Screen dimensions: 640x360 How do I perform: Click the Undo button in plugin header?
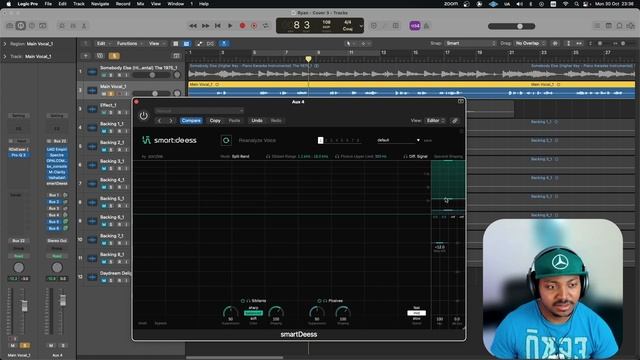257,121
